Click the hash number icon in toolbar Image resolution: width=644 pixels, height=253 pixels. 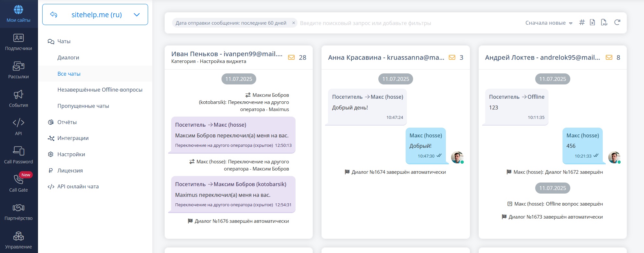pyautogui.click(x=582, y=22)
